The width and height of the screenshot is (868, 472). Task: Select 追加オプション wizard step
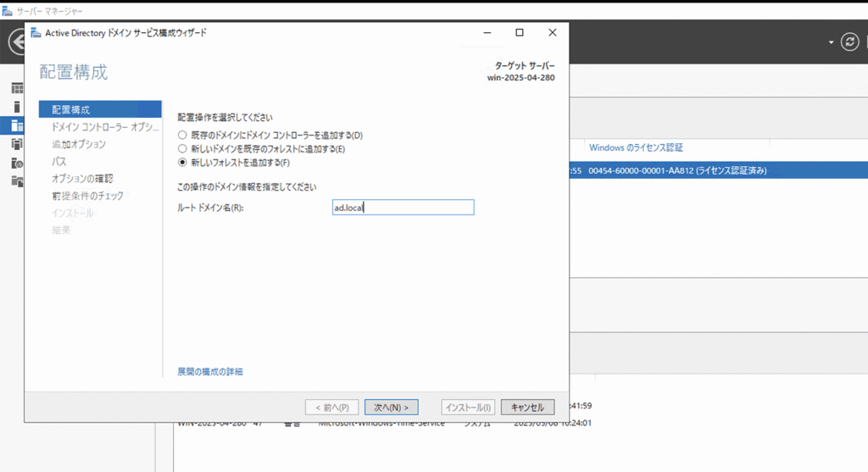point(79,144)
